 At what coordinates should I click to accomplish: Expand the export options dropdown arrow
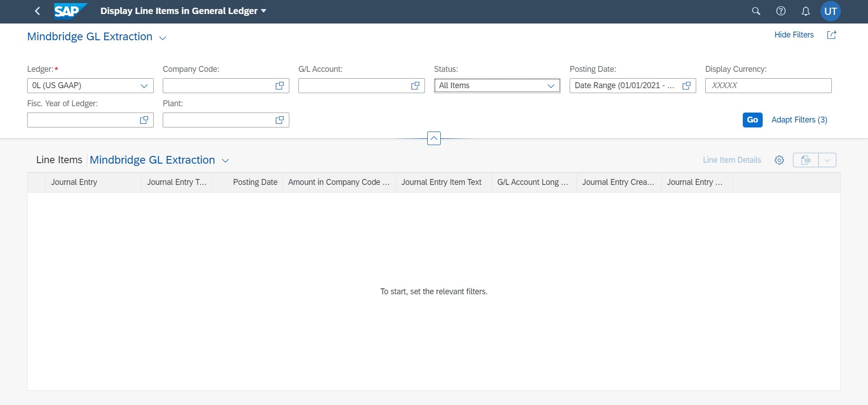(827, 160)
